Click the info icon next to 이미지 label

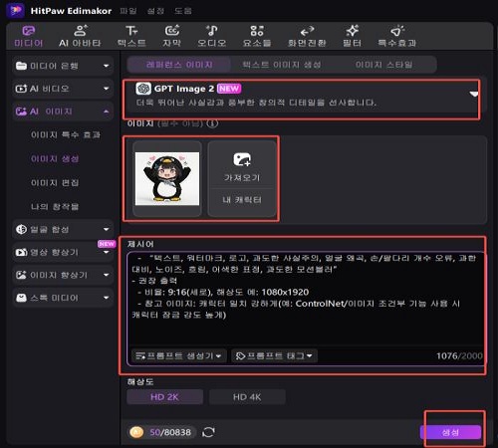(x=212, y=123)
